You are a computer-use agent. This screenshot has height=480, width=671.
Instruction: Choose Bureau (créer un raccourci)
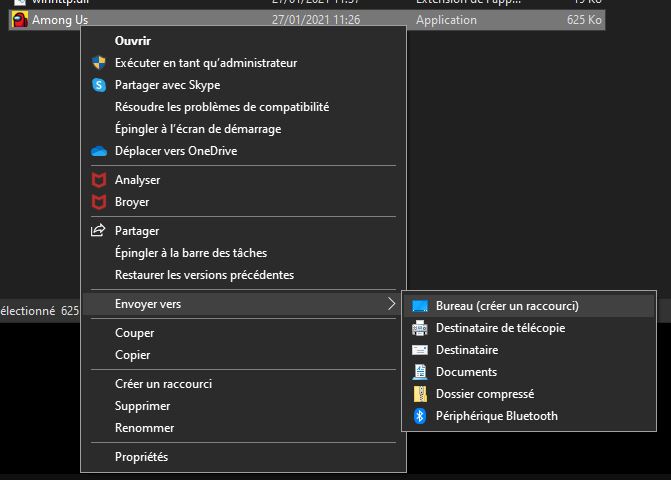(x=507, y=306)
